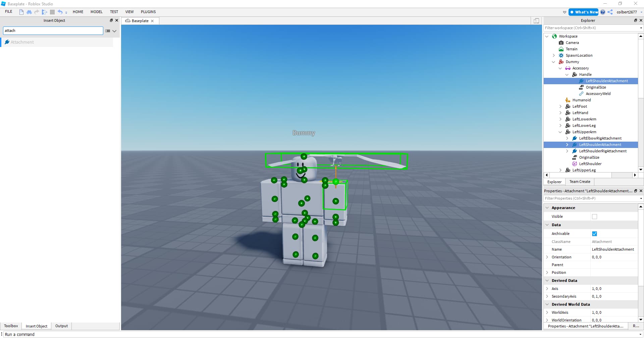Click the heart-shaped ribbon collapse icon
This screenshot has height=349, width=644.
coord(565,12)
